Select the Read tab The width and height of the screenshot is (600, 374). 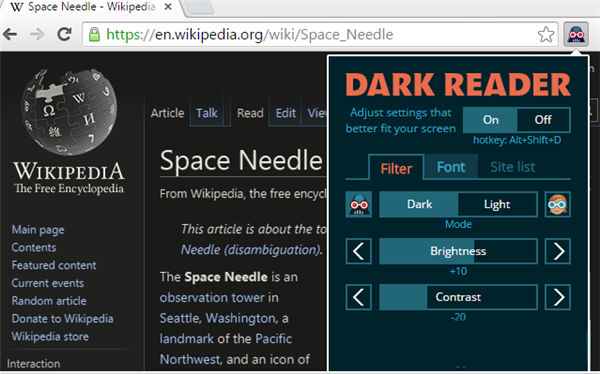[x=250, y=113]
